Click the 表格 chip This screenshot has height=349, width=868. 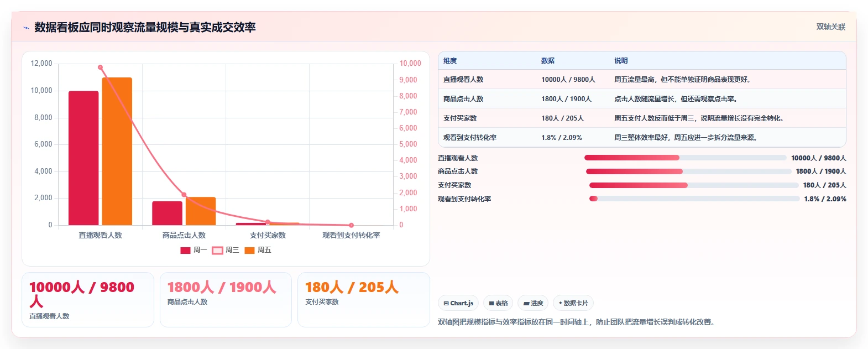[498, 303]
